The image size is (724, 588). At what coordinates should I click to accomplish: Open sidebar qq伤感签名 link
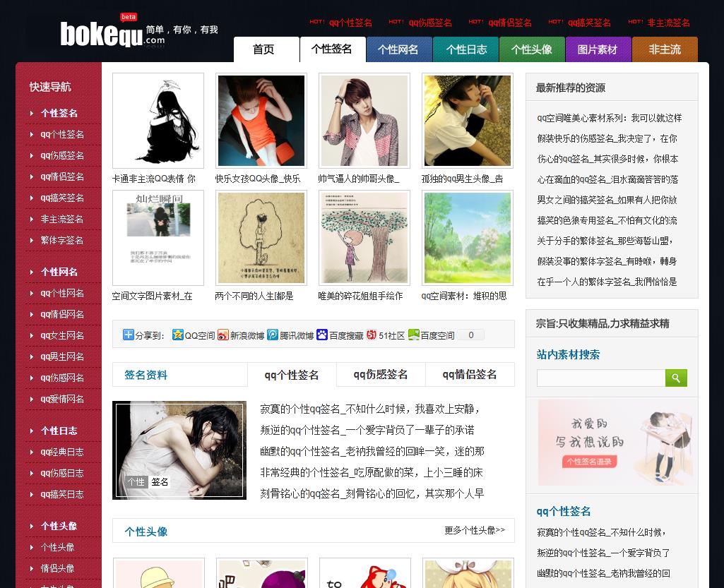pos(62,155)
